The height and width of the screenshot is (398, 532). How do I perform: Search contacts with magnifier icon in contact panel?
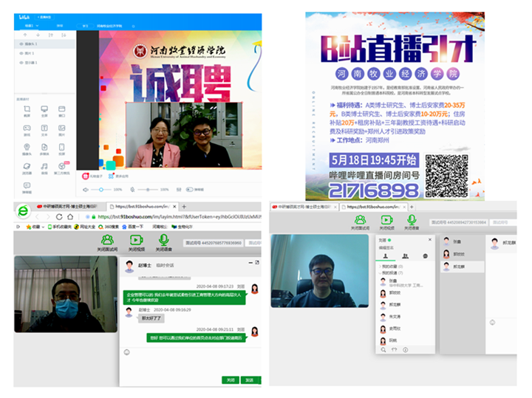[383, 349]
